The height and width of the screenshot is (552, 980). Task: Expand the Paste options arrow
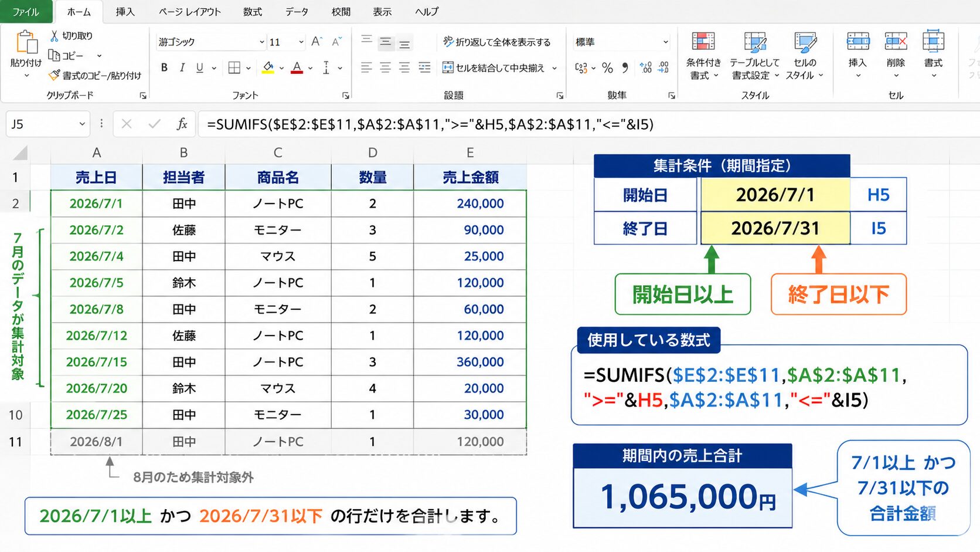pos(26,76)
